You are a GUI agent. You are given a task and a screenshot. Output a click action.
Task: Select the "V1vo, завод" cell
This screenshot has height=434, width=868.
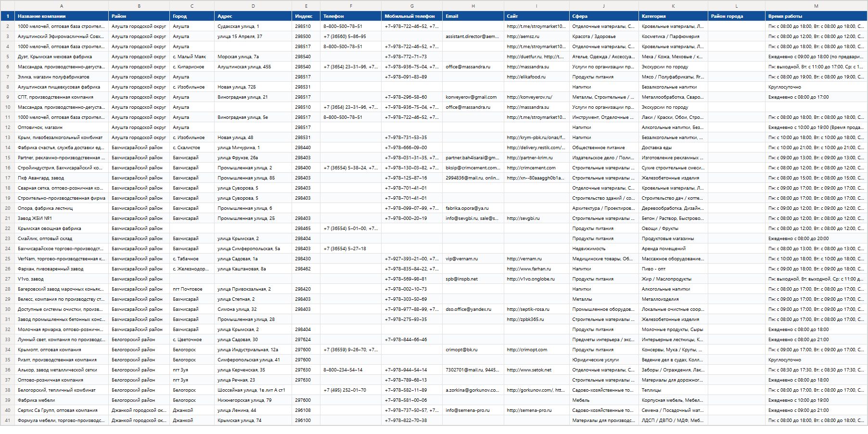(x=62, y=279)
